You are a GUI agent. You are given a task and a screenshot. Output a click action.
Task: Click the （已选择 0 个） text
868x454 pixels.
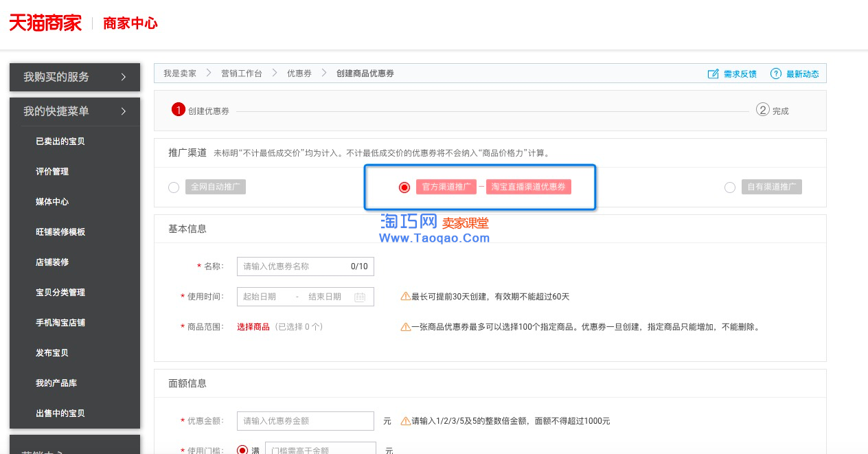pos(298,327)
